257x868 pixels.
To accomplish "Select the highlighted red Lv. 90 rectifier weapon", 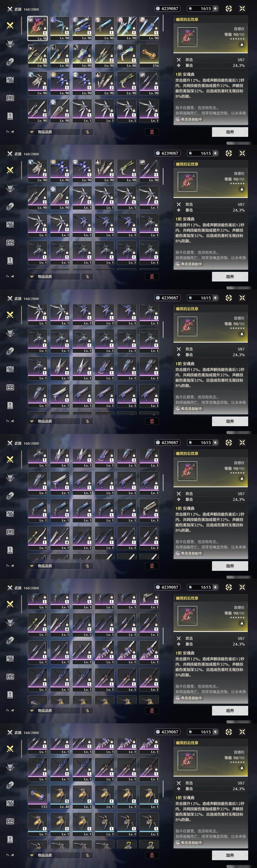I will point(37,29).
